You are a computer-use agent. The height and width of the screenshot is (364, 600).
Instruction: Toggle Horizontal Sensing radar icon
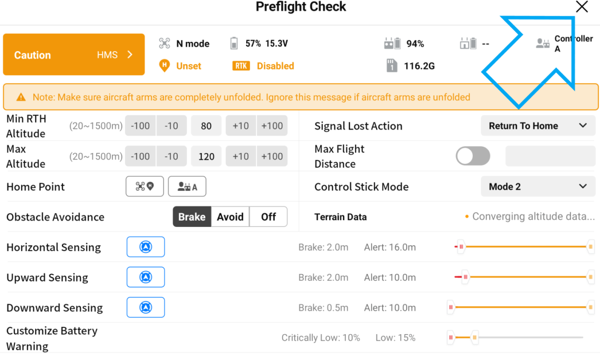(x=146, y=247)
